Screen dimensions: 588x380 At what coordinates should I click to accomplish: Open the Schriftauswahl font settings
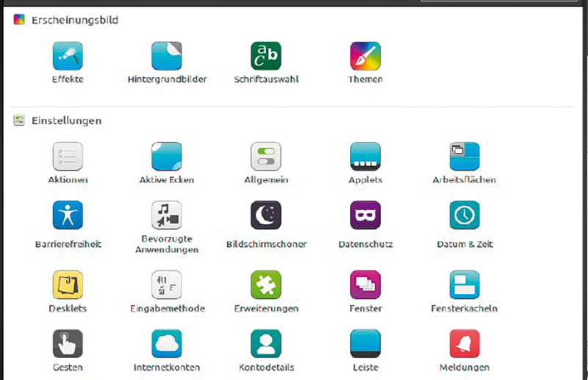pyautogui.click(x=266, y=56)
